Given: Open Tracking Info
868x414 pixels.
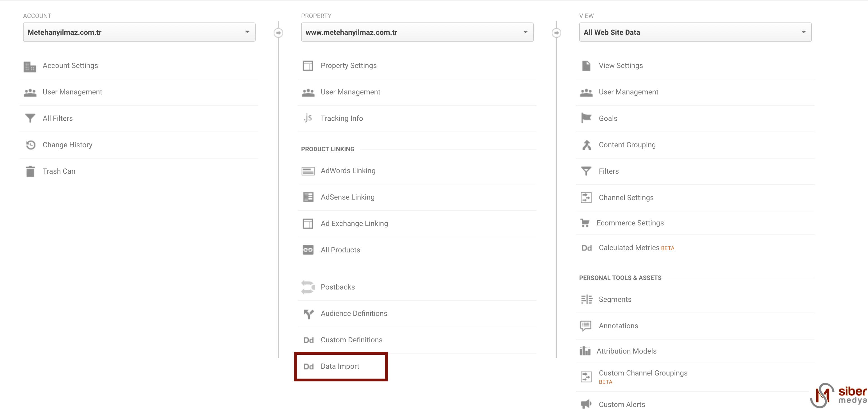Looking at the screenshot, I should 342,118.
